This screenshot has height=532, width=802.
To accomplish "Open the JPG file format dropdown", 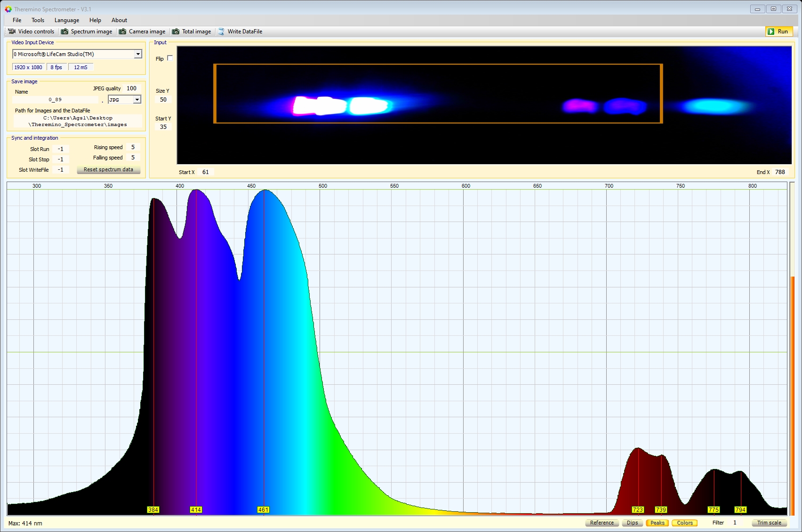I will [137, 100].
